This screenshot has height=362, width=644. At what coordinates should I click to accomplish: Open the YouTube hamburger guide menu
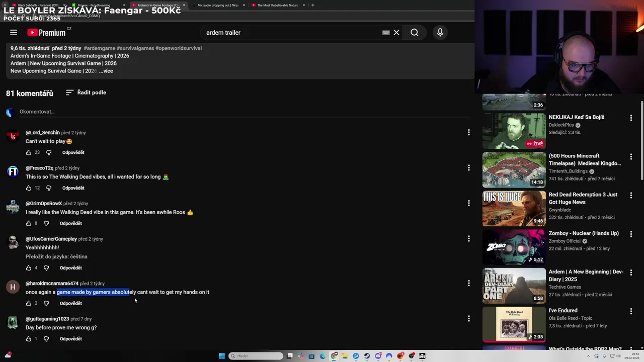14,33
